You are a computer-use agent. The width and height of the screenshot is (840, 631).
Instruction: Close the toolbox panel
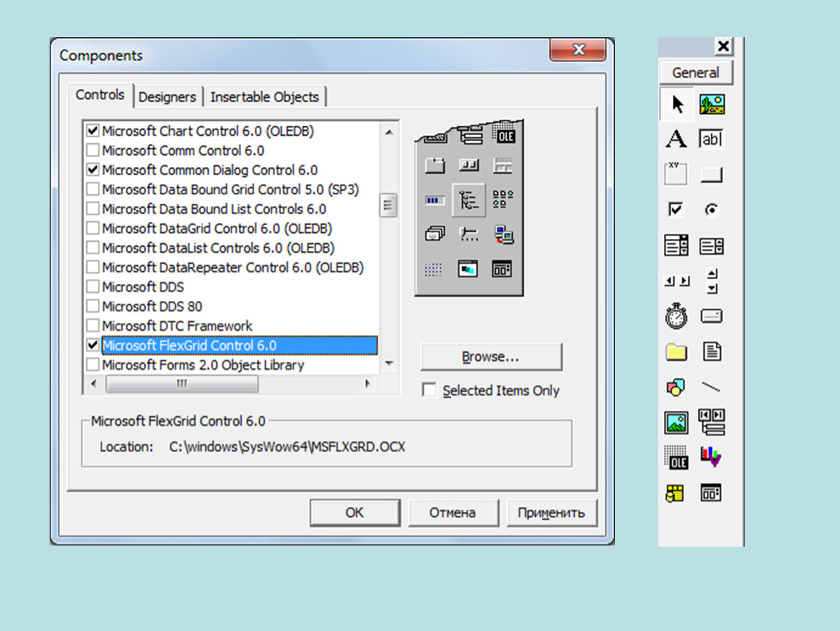723,47
